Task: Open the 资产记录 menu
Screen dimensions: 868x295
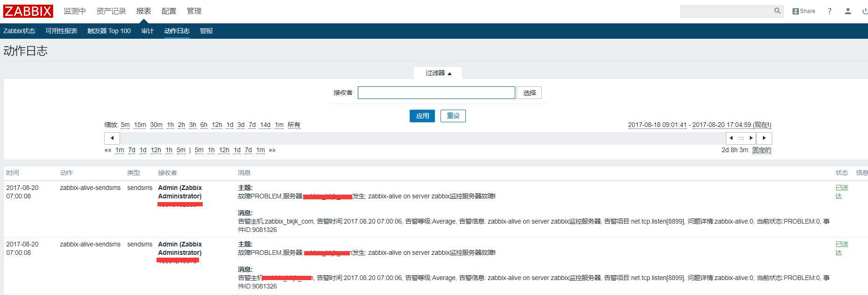Action: [x=111, y=11]
